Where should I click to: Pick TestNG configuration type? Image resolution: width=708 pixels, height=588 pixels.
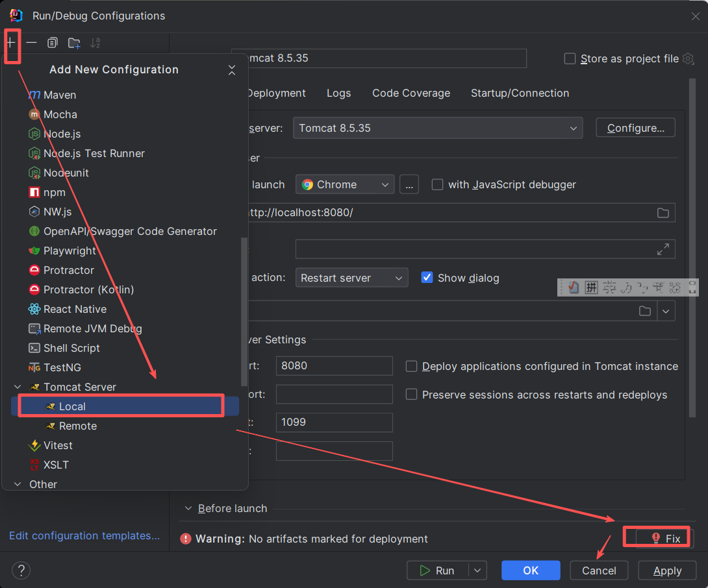[62, 367]
